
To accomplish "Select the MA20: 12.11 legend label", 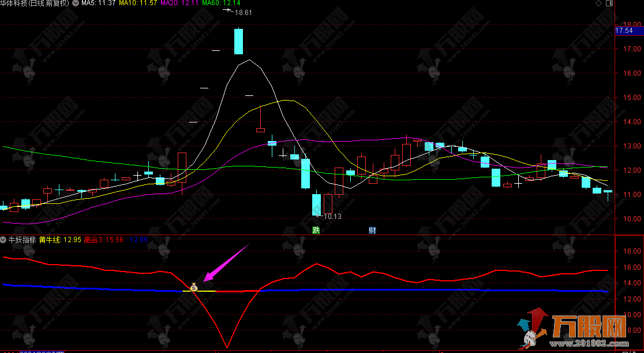I will click(x=179, y=3).
